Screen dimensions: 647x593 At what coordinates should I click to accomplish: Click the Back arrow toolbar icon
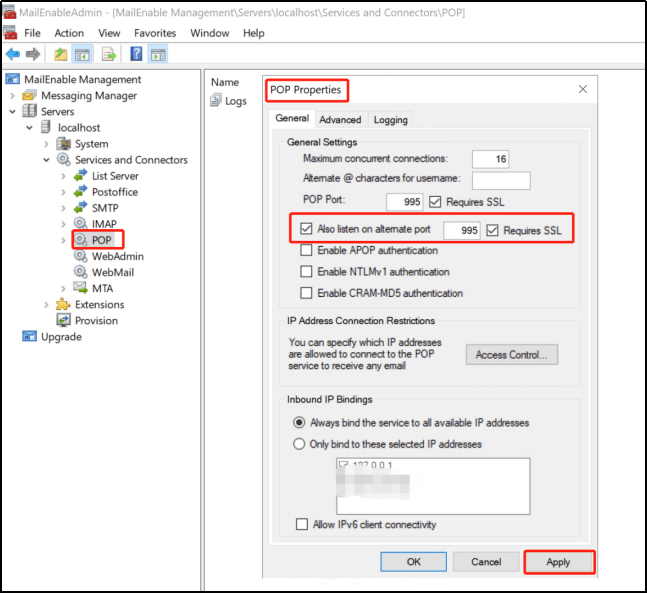tap(13, 54)
